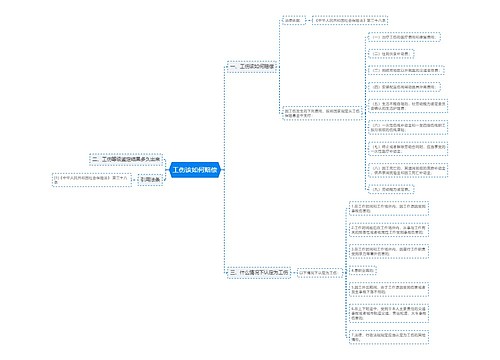This screenshot has width=500, height=360.
Task: Click the item (一) medical expenses node
Action: pos(404,37)
